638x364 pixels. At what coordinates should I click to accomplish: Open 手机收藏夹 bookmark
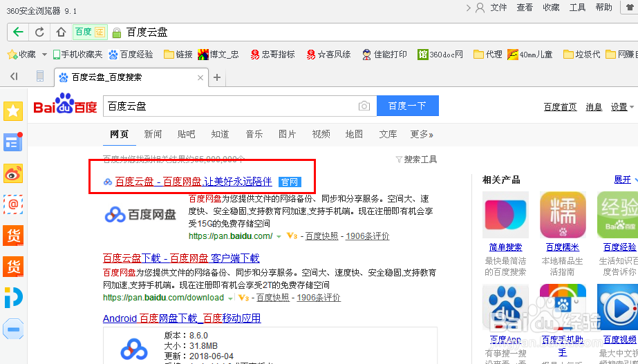click(x=77, y=54)
